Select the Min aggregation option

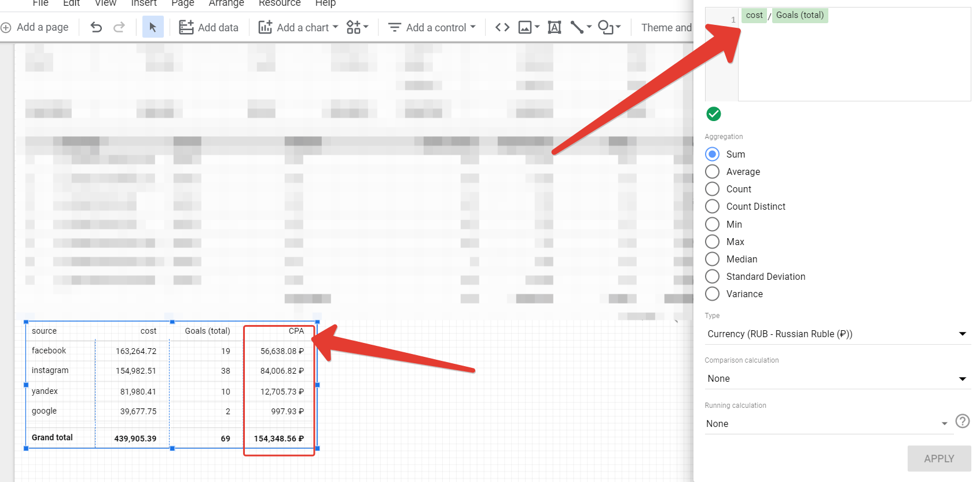713,224
